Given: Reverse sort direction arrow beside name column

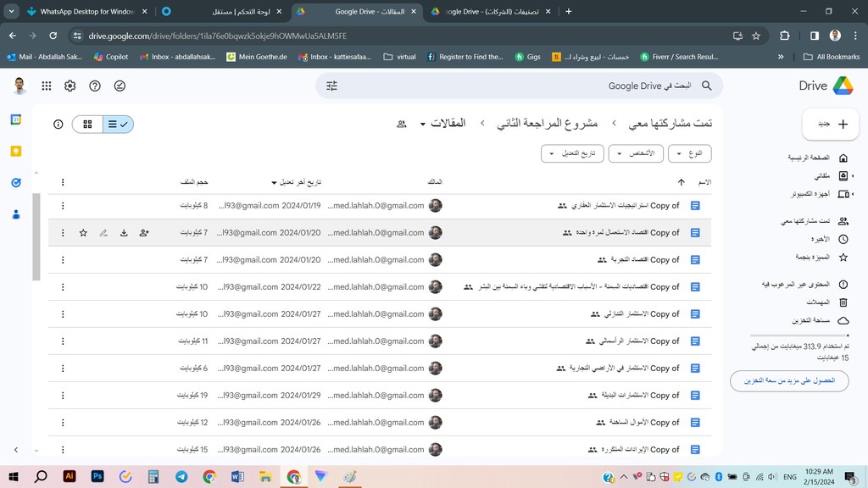Looking at the screenshot, I should coord(681,182).
